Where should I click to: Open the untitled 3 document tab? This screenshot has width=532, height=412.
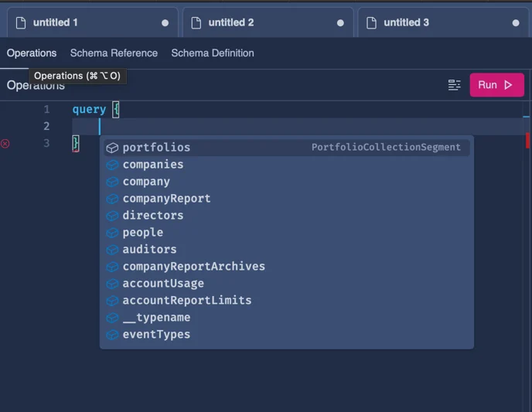[443, 22]
